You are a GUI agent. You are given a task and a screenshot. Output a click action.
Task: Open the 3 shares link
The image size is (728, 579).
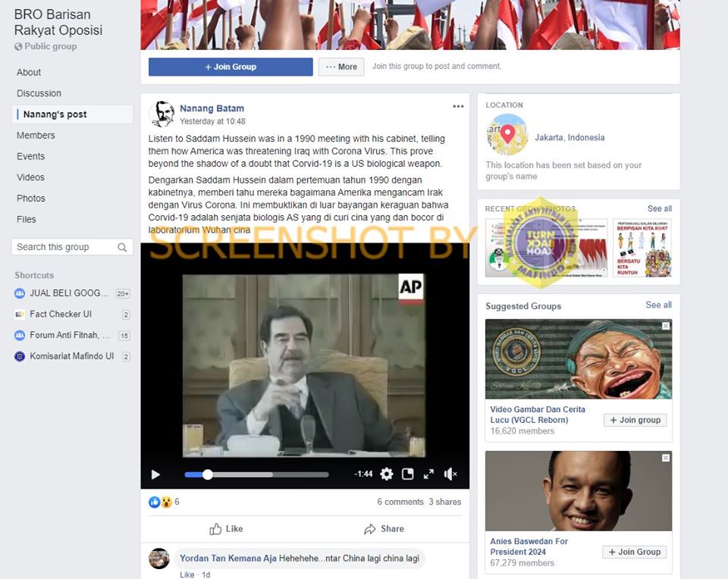(x=445, y=502)
